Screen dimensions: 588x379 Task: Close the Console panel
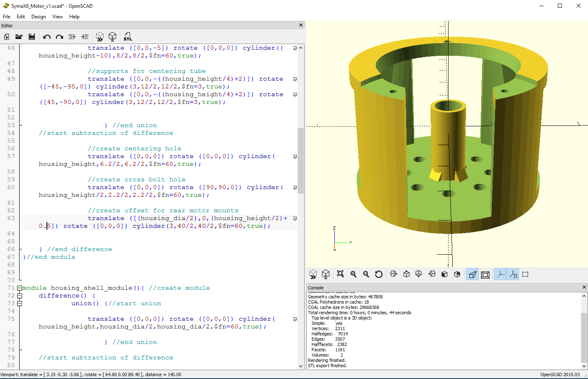point(584,287)
